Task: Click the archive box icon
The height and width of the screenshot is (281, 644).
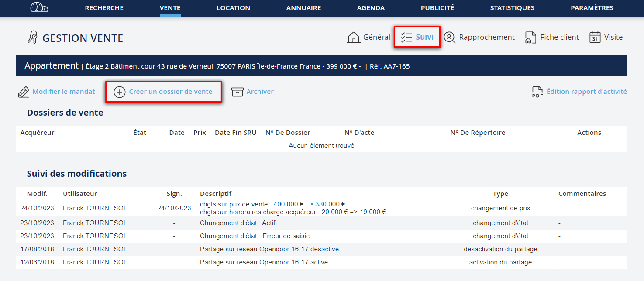Action: (237, 92)
